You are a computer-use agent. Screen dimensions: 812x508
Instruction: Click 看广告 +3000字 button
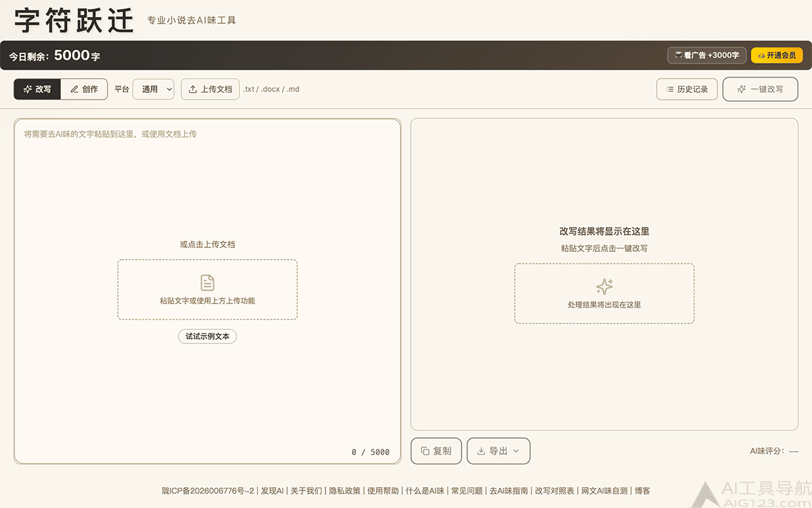click(x=707, y=56)
